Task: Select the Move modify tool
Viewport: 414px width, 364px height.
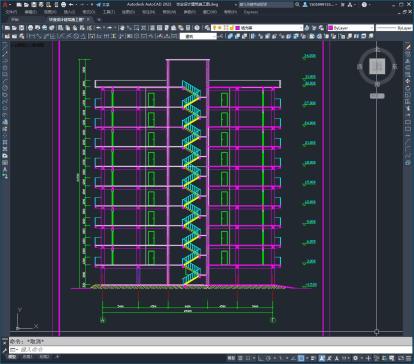Action: point(408,81)
